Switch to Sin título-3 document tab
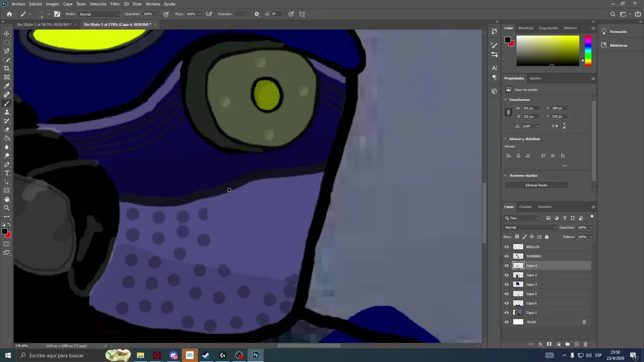Viewport: 644px width, 362px height. coord(44,24)
